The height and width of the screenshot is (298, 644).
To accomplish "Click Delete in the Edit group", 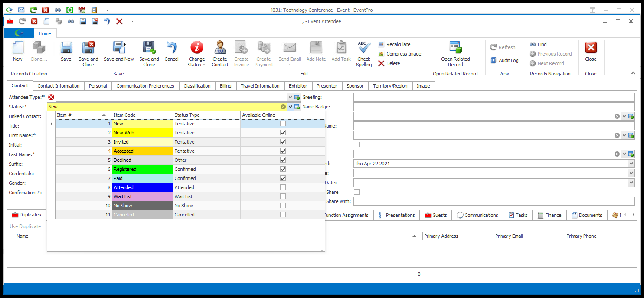I will (x=389, y=63).
